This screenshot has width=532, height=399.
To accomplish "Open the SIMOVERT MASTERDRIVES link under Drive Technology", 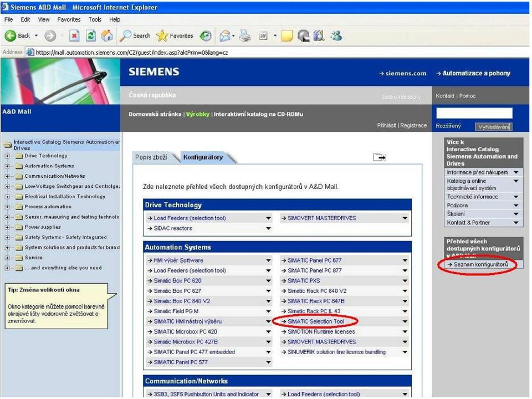I will click(321, 218).
